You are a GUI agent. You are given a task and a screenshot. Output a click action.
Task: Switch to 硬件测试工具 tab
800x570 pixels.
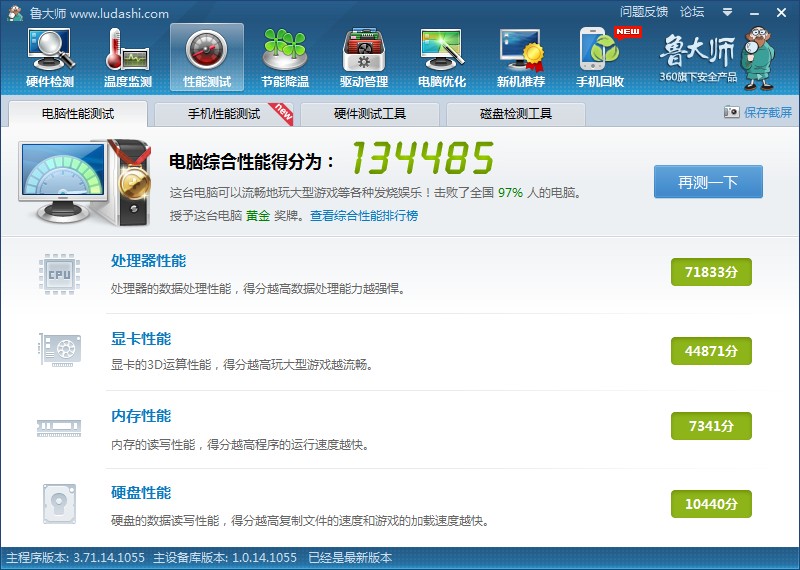(x=369, y=113)
